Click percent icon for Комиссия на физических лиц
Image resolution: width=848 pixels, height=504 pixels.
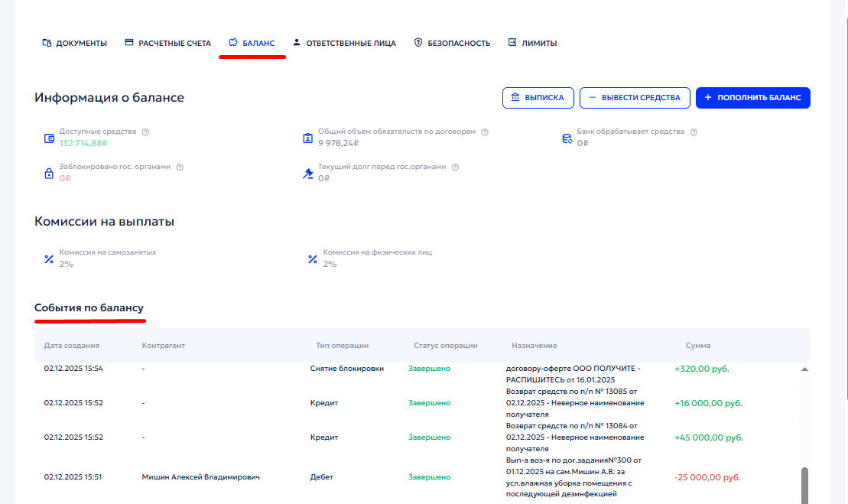(312, 259)
